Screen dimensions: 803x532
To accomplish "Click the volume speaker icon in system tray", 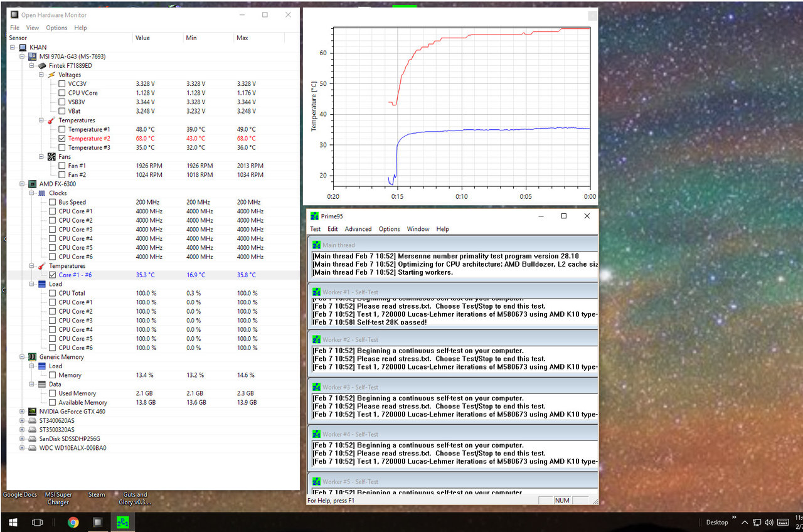I will (769, 522).
